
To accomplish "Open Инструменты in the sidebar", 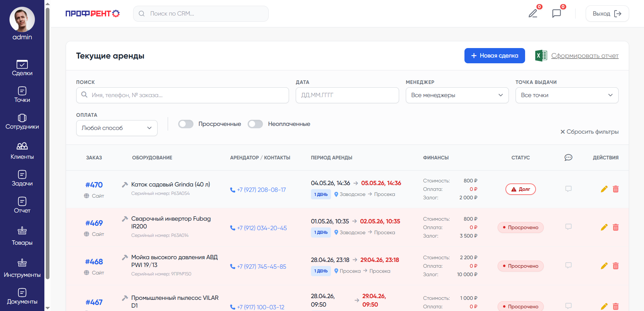I will (22, 268).
